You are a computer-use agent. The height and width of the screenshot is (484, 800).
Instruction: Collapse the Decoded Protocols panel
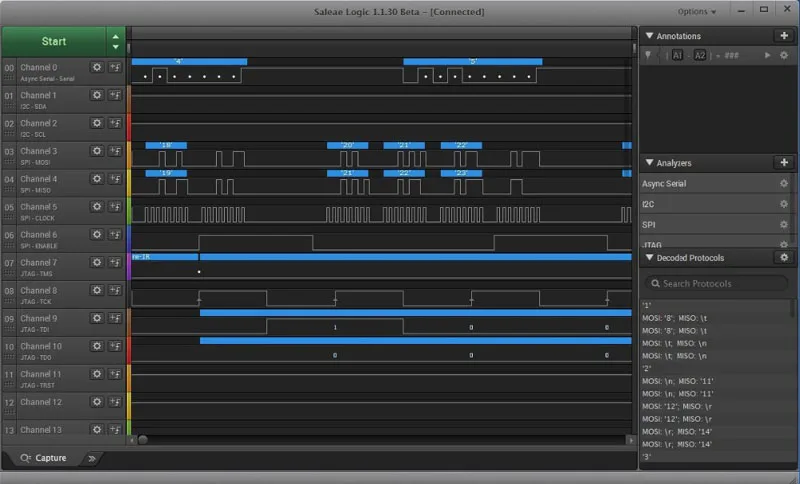tap(649, 258)
